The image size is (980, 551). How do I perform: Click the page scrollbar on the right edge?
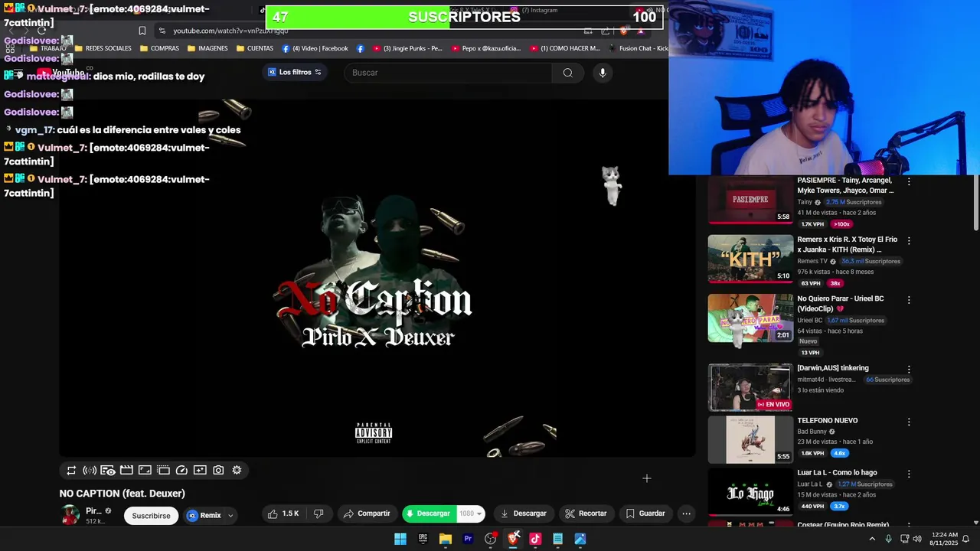(x=976, y=203)
